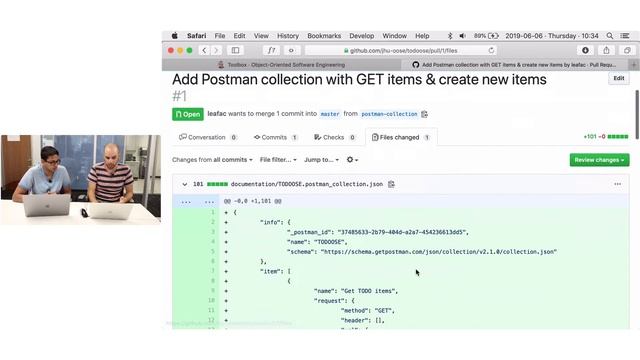Open the File filter dropdown
Image resolution: width=640 pixels, height=360 pixels.
[x=278, y=160]
